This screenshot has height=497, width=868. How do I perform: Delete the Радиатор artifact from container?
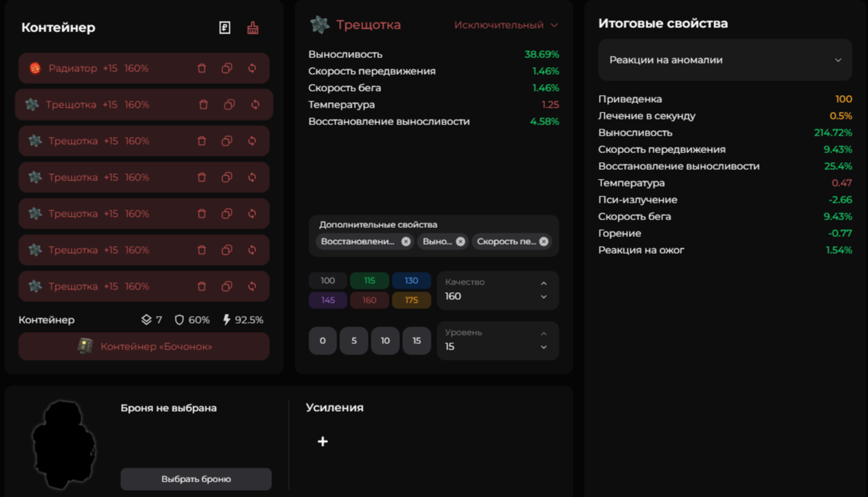tap(201, 69)
